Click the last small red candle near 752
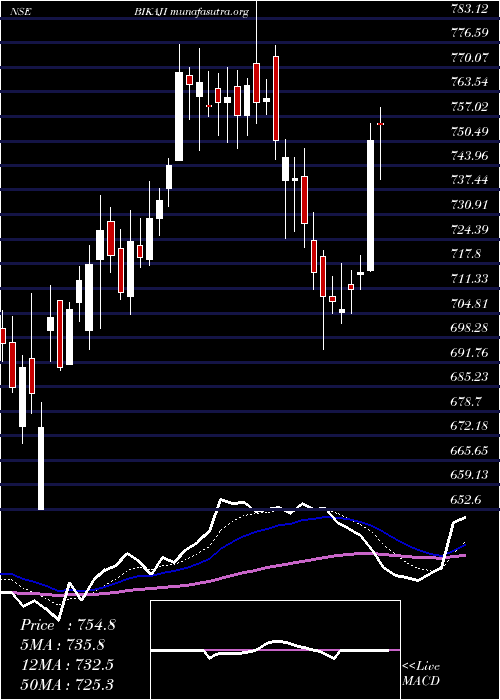This screenshot has width=500, height=700. pyautogui.click(x=380, y=124)
